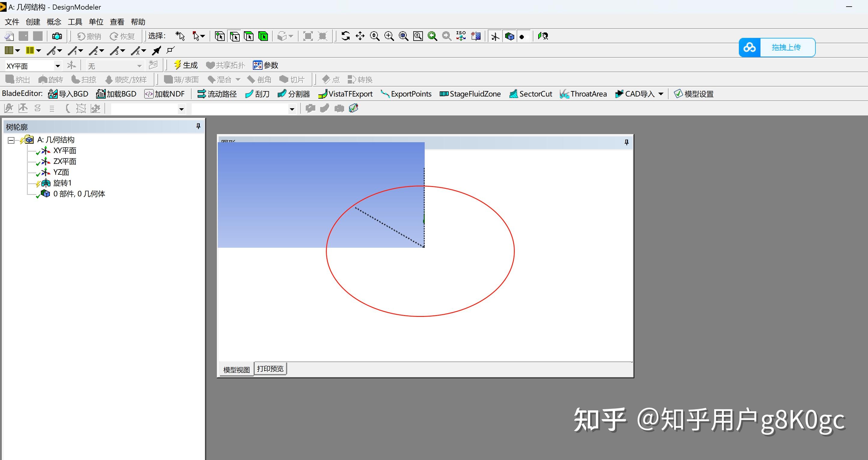Click the new plane icon beside XY平面
Screen dimensions: 868x460
[x=71, y=65]
